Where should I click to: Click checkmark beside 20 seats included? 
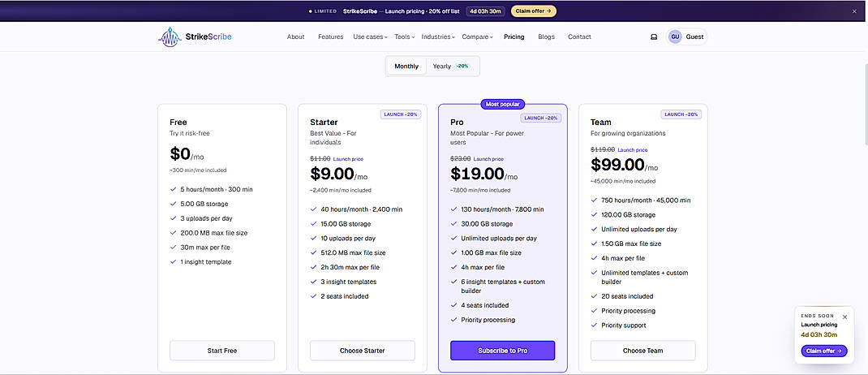pyautogui.click(x=594, y=296)
